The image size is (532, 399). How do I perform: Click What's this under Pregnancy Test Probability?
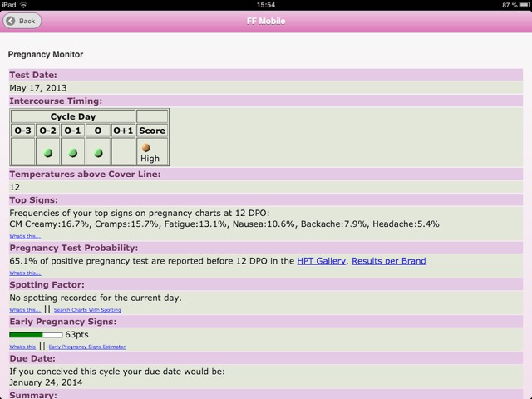click(25, 273)
